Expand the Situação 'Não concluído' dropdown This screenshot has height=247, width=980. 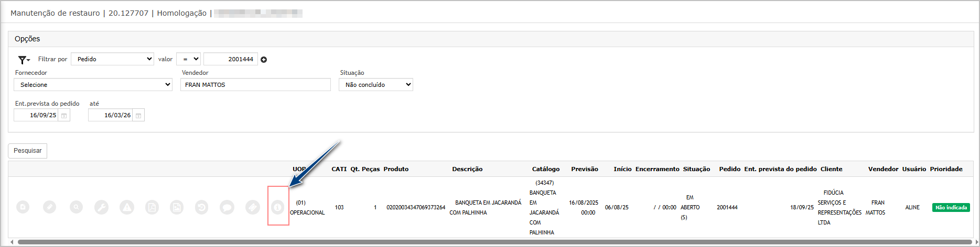click(375, 85)
